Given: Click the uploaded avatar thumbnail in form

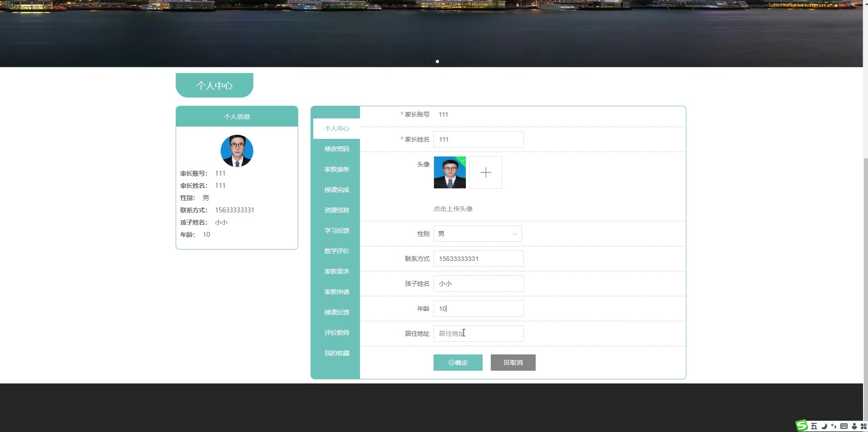Looking at the screenshot, I should (x=449, y=172).
